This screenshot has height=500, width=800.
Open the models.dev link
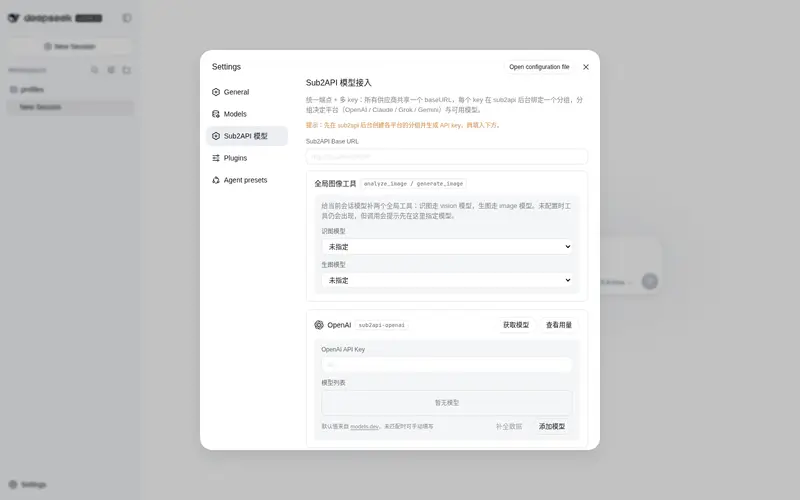[364, 427]
